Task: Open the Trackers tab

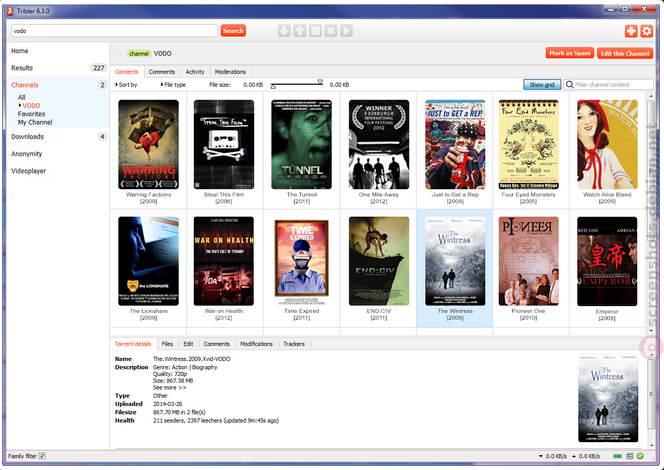Action: 294,344
